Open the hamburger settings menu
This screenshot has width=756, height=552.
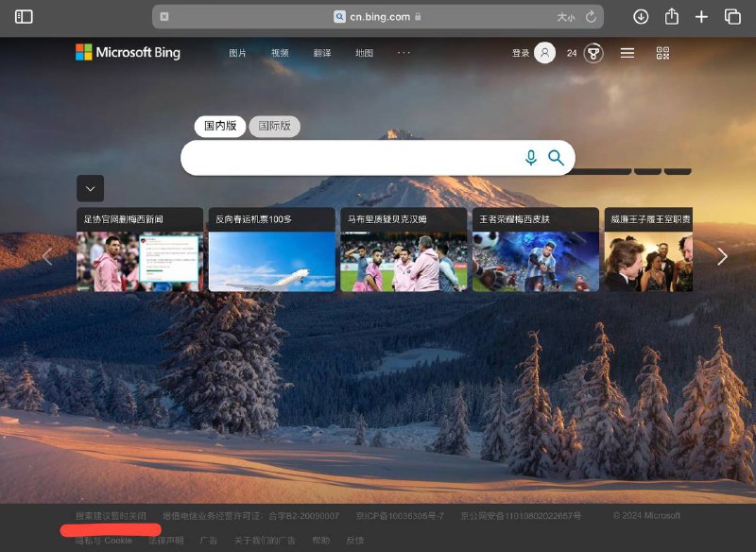pyautogui.click(x=627, y=54)
